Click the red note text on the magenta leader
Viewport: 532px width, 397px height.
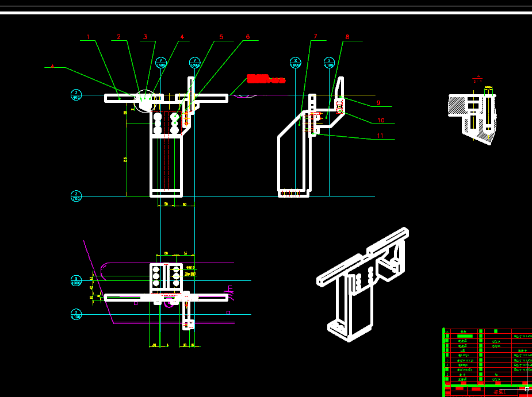[x=266, y=79]
